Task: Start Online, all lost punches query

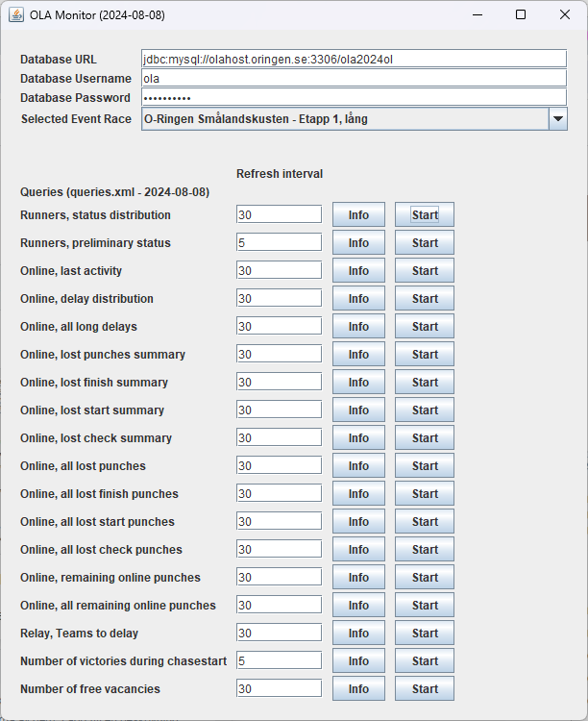Action: pyautogui.click(x=425, y=466)
